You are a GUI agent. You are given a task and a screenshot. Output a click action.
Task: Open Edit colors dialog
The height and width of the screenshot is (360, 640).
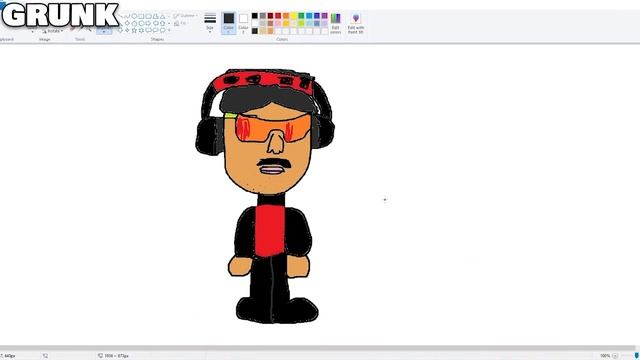tap(336, 23)
